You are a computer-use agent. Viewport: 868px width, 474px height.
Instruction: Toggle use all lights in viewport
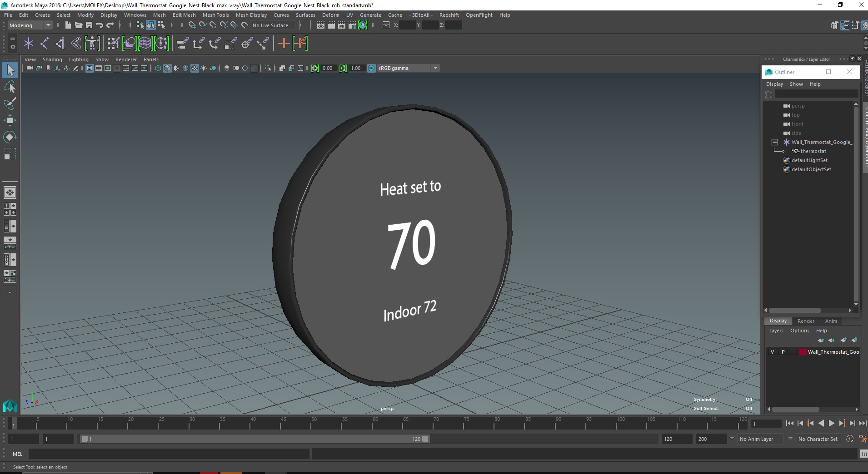(204, 68)
